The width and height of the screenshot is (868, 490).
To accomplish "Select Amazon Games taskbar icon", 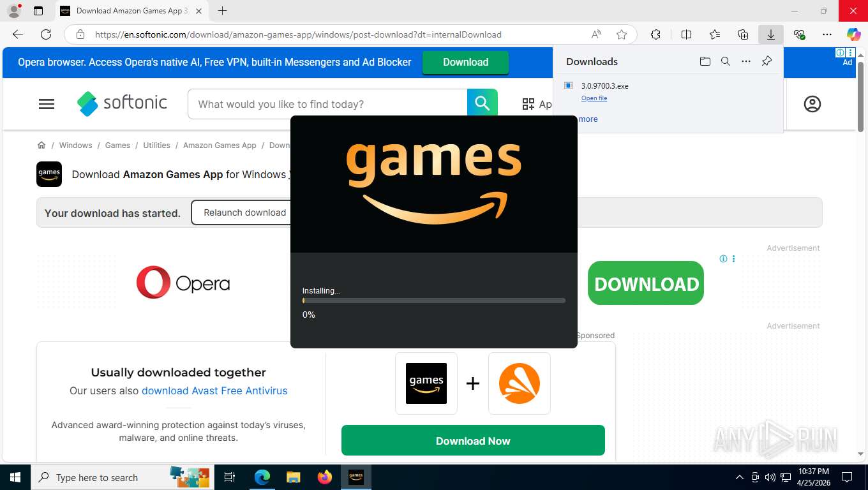I will pyautogui.click(x=356, y=477).
